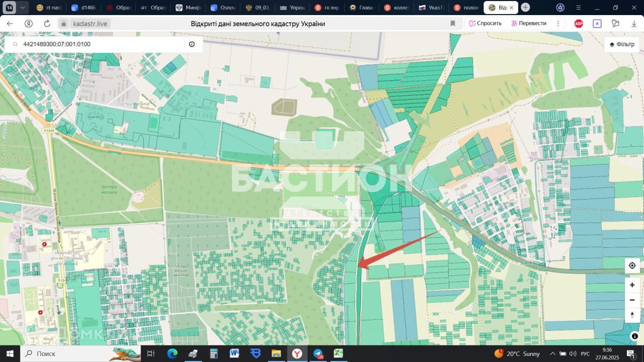Screen dimensions: 644x362
Task: Locate my position on the map
Action: coord(632,265)
